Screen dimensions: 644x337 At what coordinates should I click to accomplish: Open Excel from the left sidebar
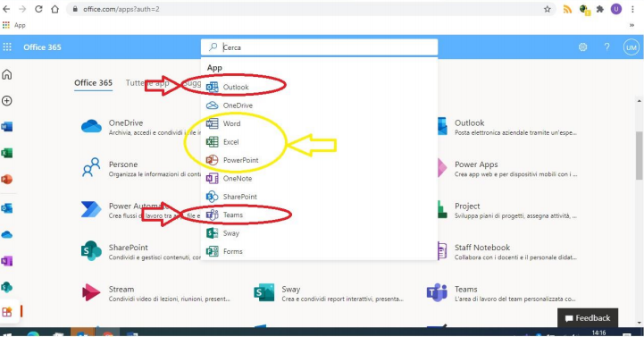[7, 153]
